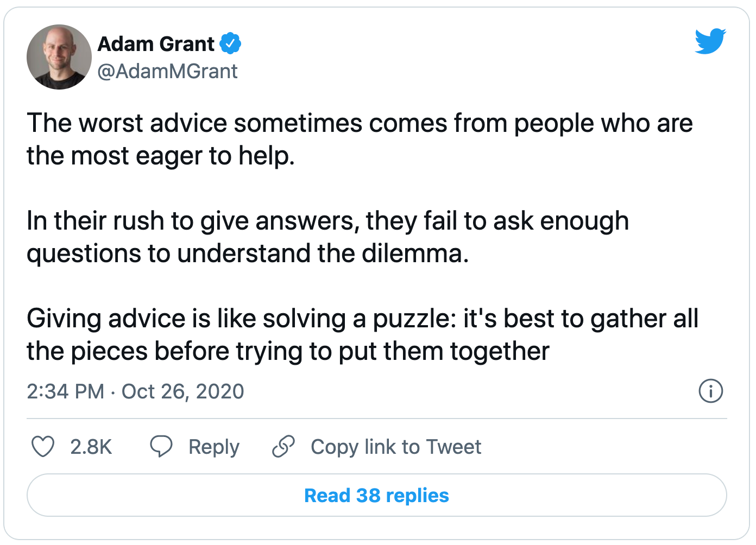756x545 pixels.
Task: Open Adam Grant's profile photo
Action: pyautogui.click(x=59, y=57)
